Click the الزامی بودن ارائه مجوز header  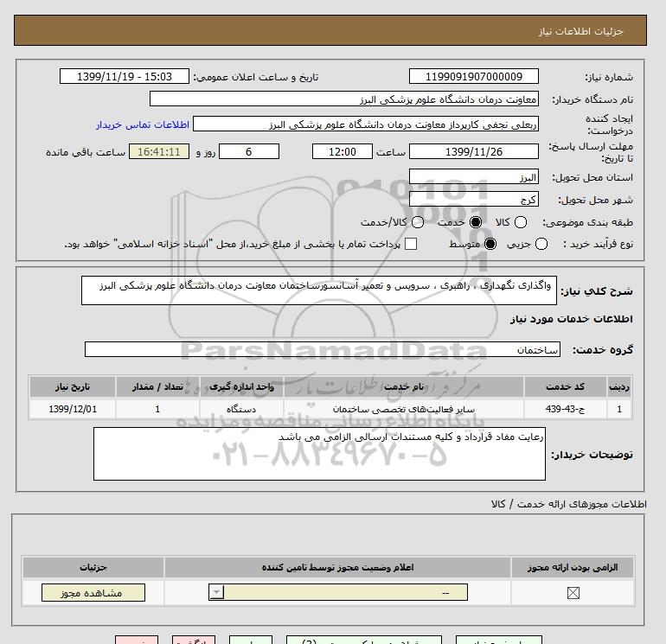tap(573, 567)
